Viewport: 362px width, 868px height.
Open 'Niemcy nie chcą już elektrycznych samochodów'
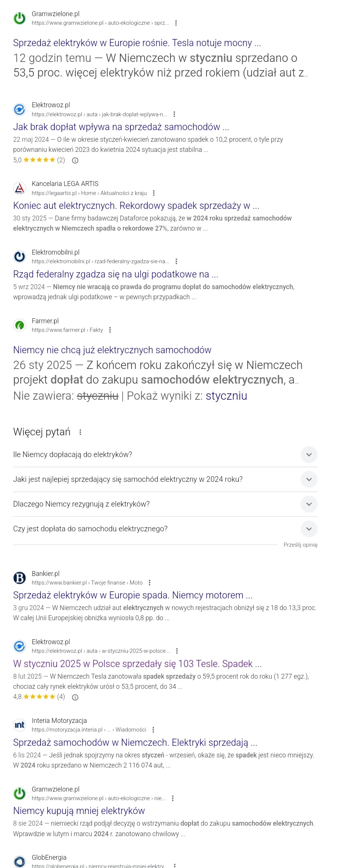tap(112, 350)
